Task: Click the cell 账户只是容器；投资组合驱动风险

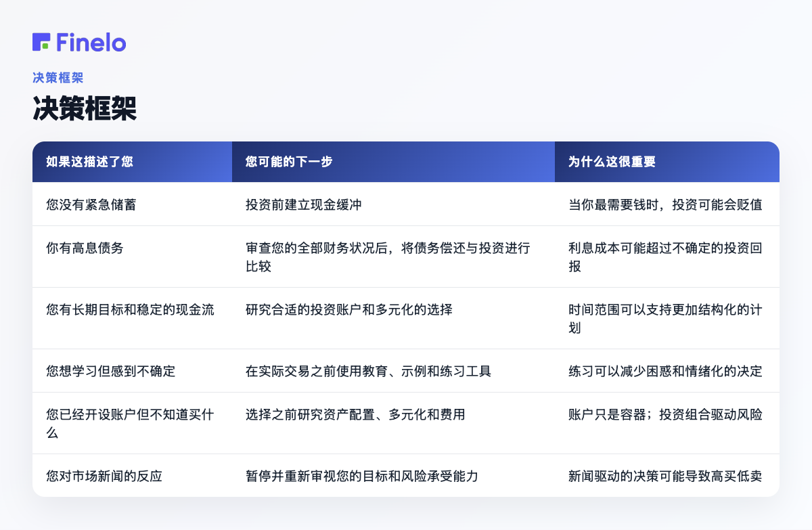Action: pos(667,424)
